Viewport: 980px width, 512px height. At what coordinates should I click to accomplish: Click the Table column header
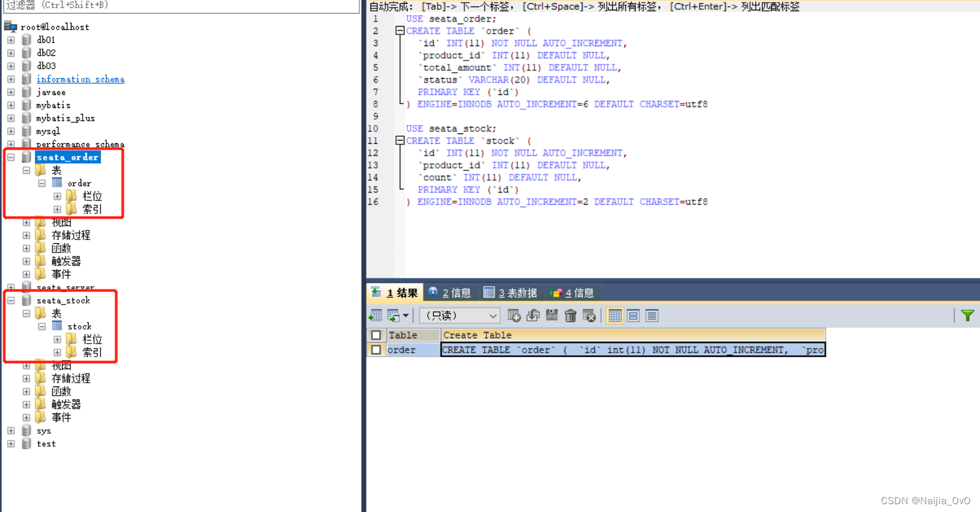(413, 335)
